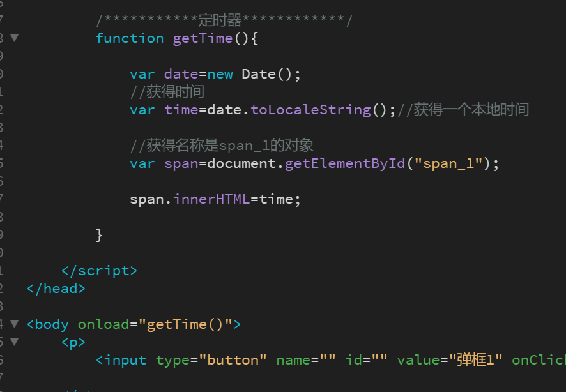Collapse the getTime function fold arrow

click(x=15, y=38)
